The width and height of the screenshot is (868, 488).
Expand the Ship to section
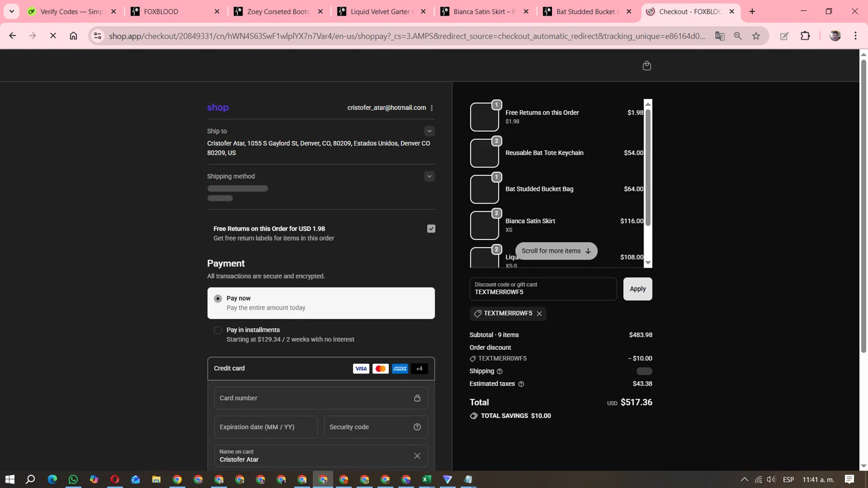click(429, 131)
